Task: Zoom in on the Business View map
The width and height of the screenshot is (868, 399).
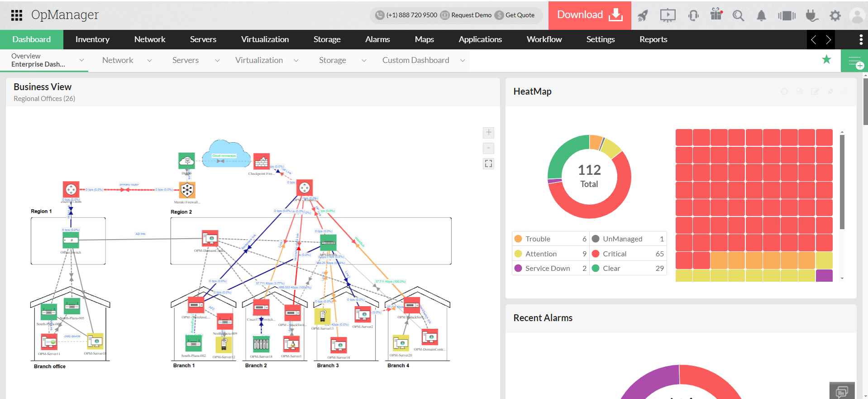Action: click(488, 133)
